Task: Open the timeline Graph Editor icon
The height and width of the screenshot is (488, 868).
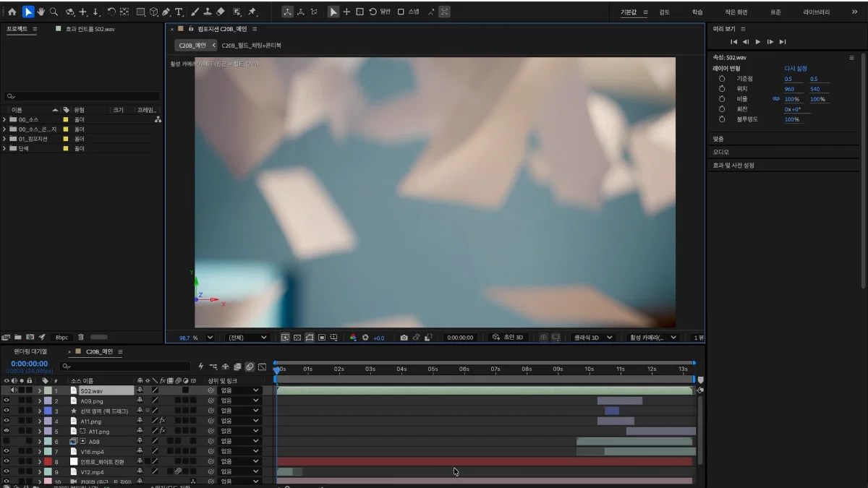Action: [262, 367]
